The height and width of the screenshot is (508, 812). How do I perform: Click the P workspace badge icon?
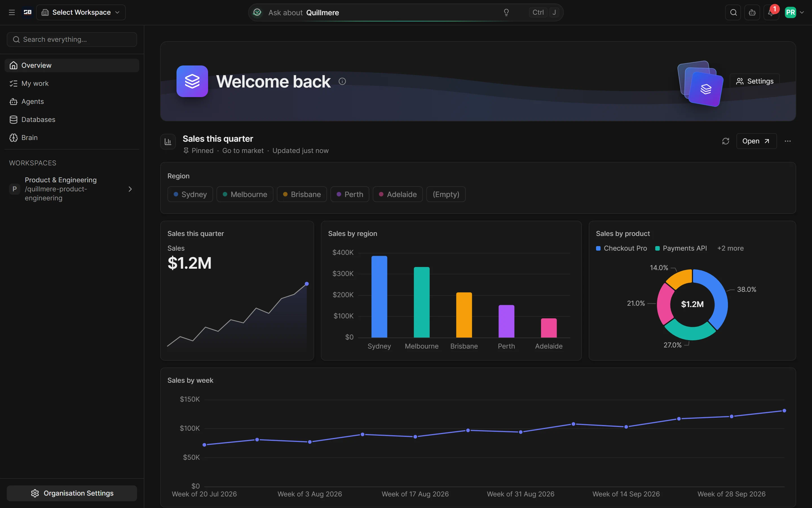14,189
